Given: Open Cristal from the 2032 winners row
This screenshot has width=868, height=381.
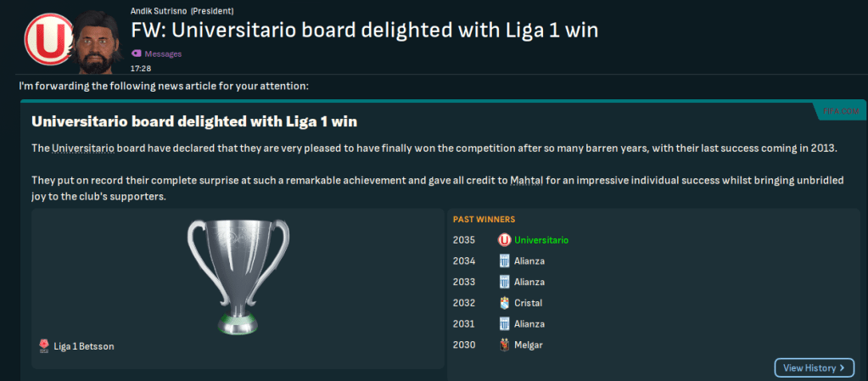Looking at the screenshot, I should tap(528, 303).
